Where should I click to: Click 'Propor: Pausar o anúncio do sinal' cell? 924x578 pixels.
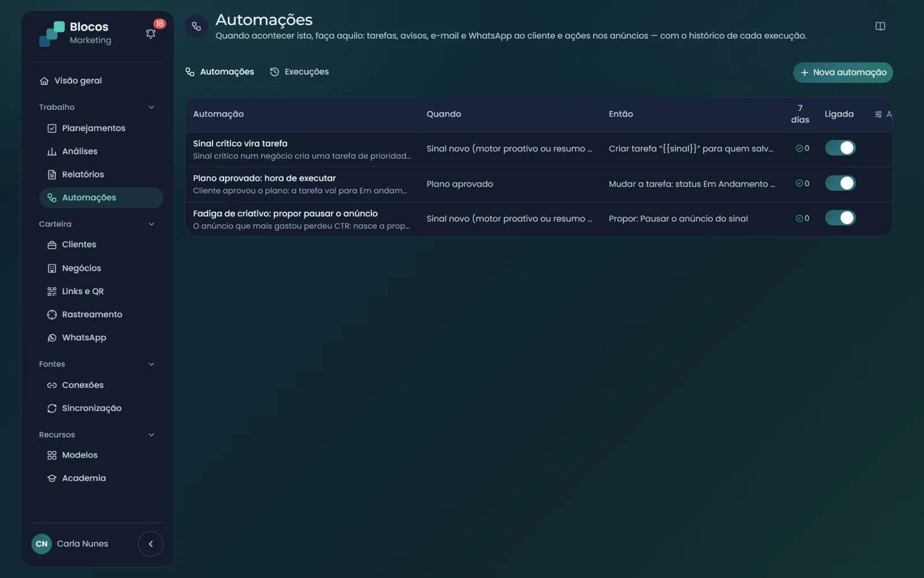tap(678, 218)
